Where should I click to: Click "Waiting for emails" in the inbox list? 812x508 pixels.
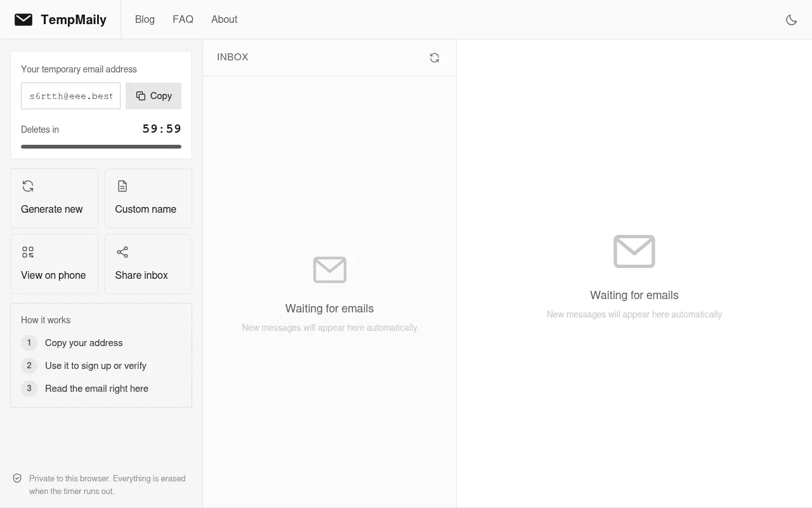(330, 309)
